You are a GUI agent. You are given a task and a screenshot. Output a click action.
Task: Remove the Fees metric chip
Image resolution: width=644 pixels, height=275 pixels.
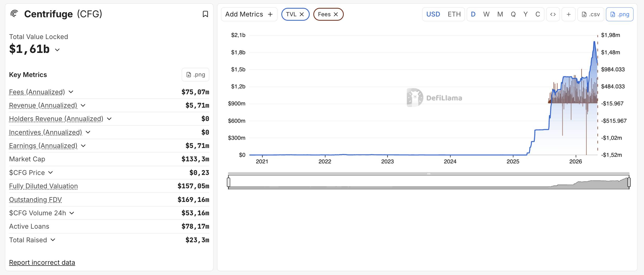point(336,14)
